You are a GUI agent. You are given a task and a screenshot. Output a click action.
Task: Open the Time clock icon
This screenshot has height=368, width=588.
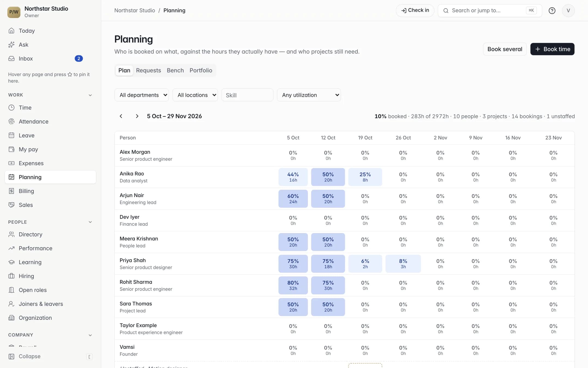11,107
